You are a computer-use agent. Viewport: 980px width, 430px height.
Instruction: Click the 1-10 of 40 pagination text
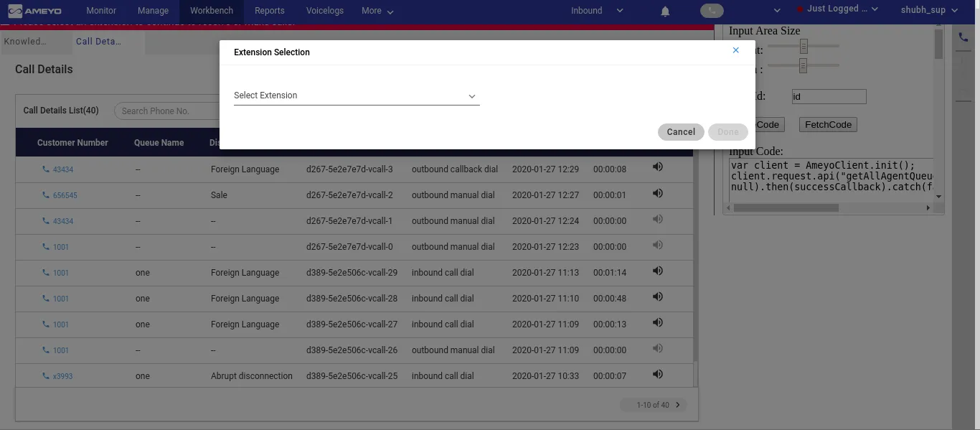coord(653,405)
